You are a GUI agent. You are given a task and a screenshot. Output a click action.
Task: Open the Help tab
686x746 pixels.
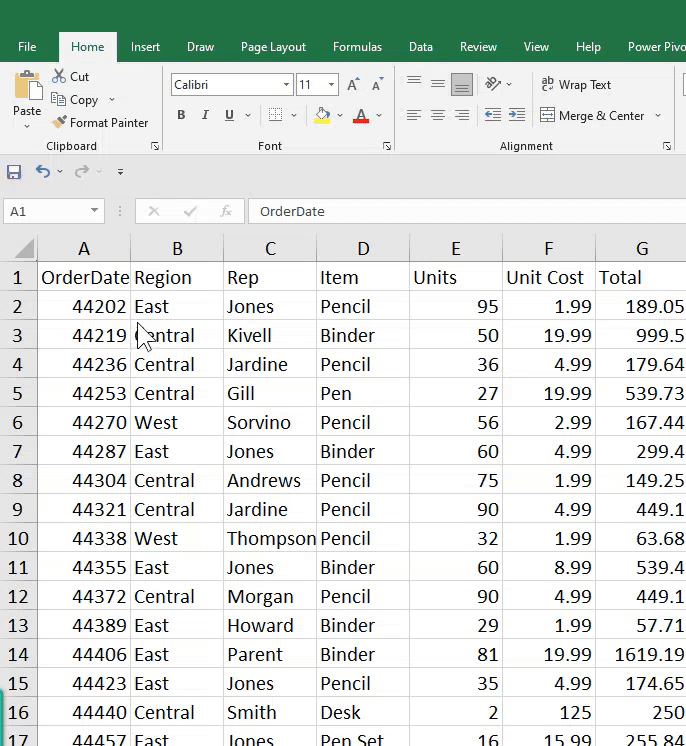(588, 47)
